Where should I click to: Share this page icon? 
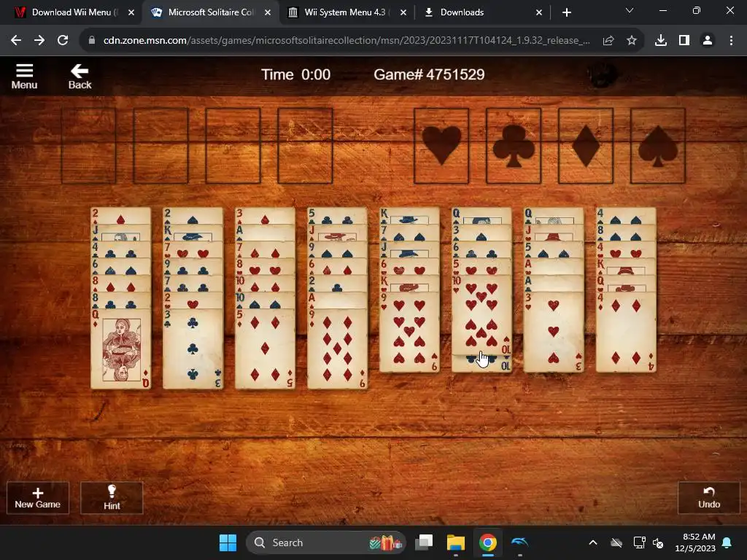pos(608,41)
